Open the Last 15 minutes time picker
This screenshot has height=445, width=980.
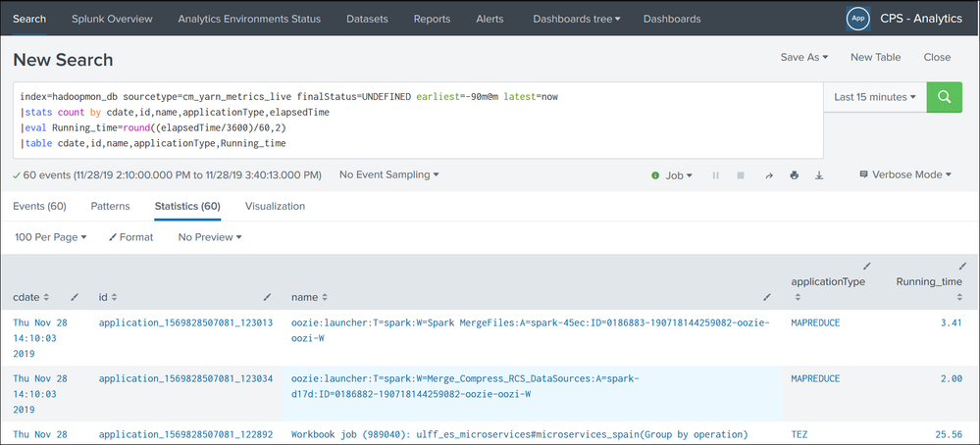coord(875,97)
